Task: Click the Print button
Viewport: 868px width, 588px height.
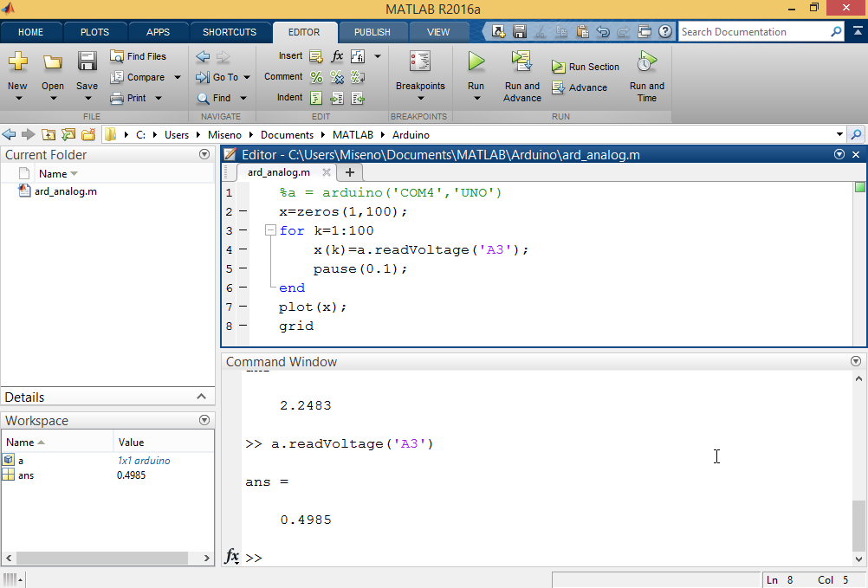Action: pos(128,98)
